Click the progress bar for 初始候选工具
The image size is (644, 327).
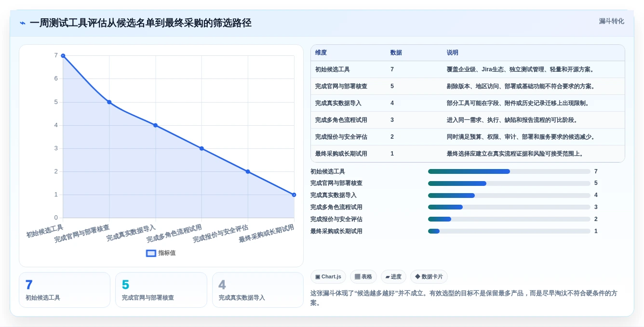tap(509, 171)
